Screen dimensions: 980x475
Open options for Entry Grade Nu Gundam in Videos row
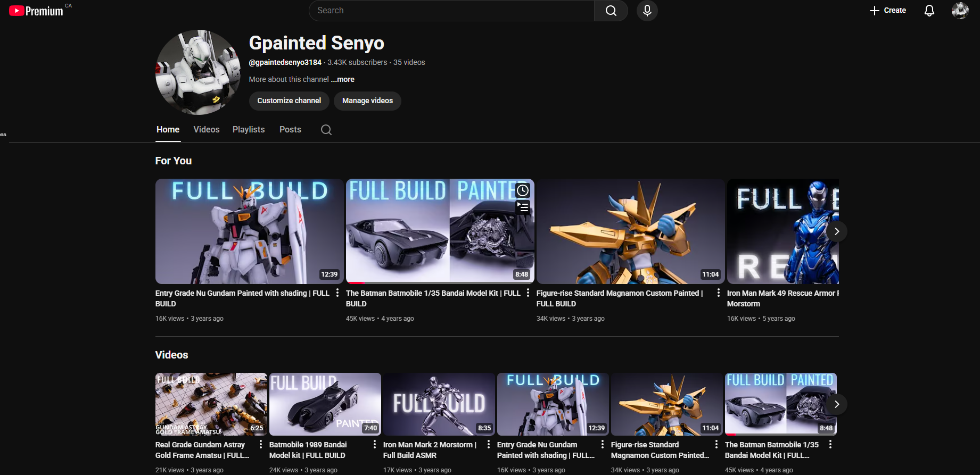coord(603,445)
